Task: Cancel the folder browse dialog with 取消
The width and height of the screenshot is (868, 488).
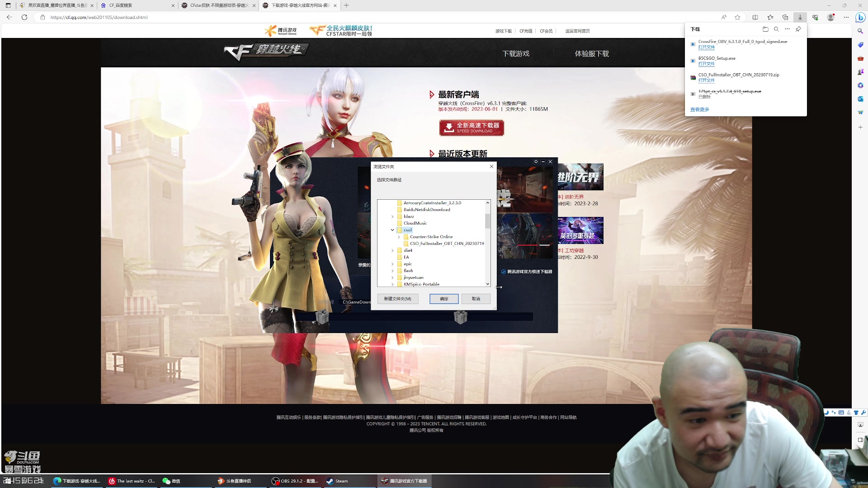Action: pos(476,299)
